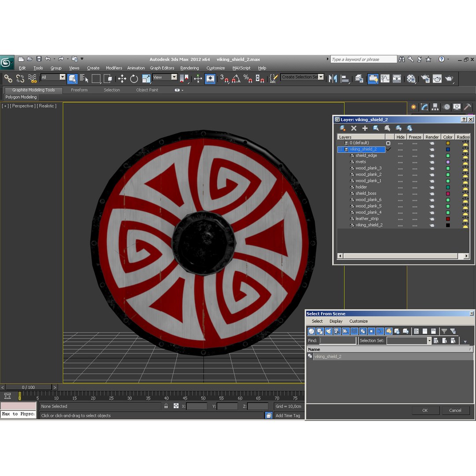Viewport: 476px width, 476px height.
Task: Toggle Display Shapes filter in Select From Scene
Action: pyautogui.click(x=320, y=331)
